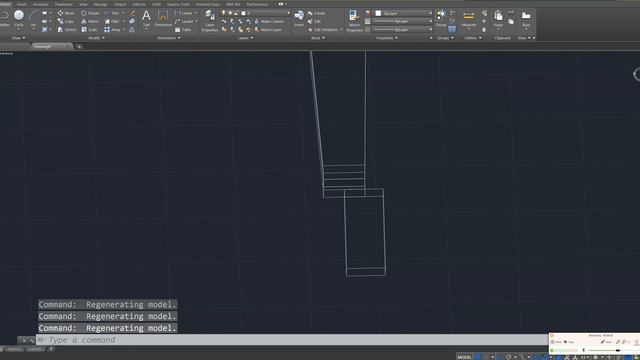Toggle layer lock icon in layer box
This screenshot has width=640, height=360.
236,13
